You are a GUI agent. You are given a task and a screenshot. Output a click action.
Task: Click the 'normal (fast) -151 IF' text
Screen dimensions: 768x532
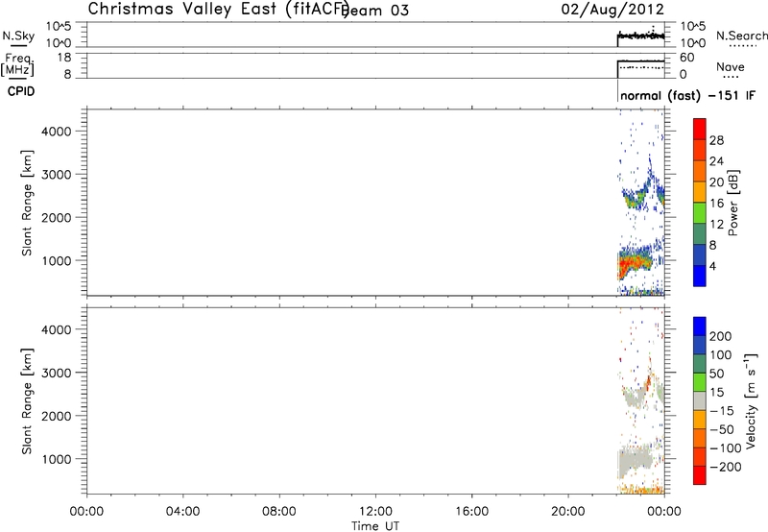pyautogui.click(x=687, y=95)
